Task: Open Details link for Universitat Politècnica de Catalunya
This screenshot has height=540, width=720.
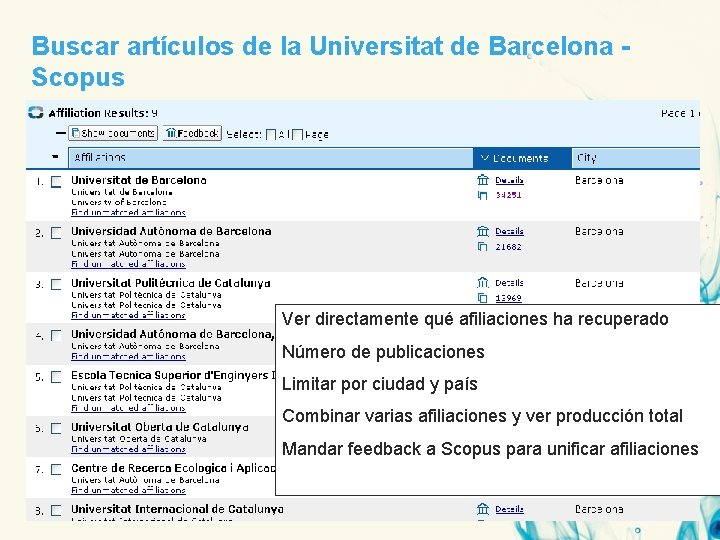Action: (509, 283)
